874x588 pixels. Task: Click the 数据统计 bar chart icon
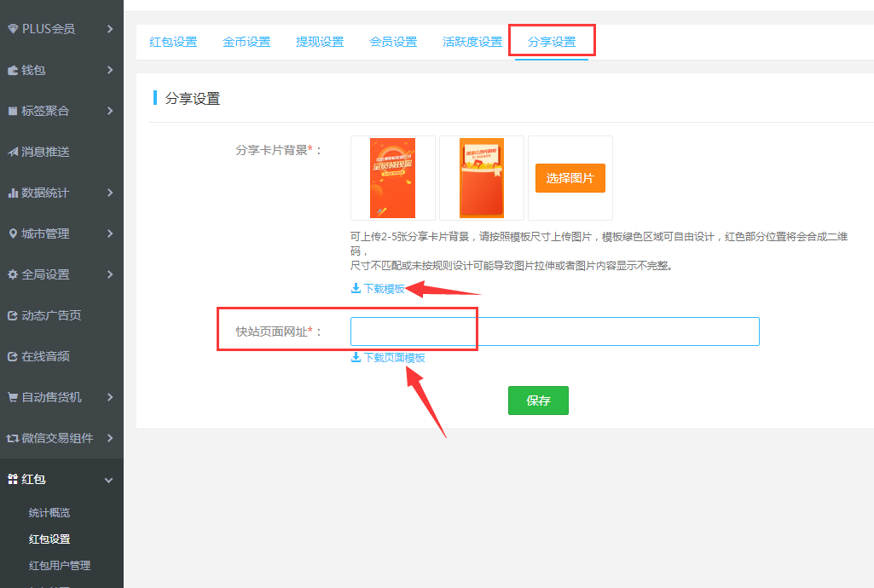[13, 193]
